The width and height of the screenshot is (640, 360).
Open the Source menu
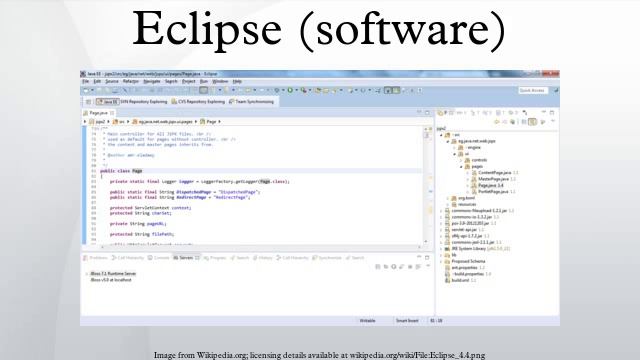pos(111,82)
